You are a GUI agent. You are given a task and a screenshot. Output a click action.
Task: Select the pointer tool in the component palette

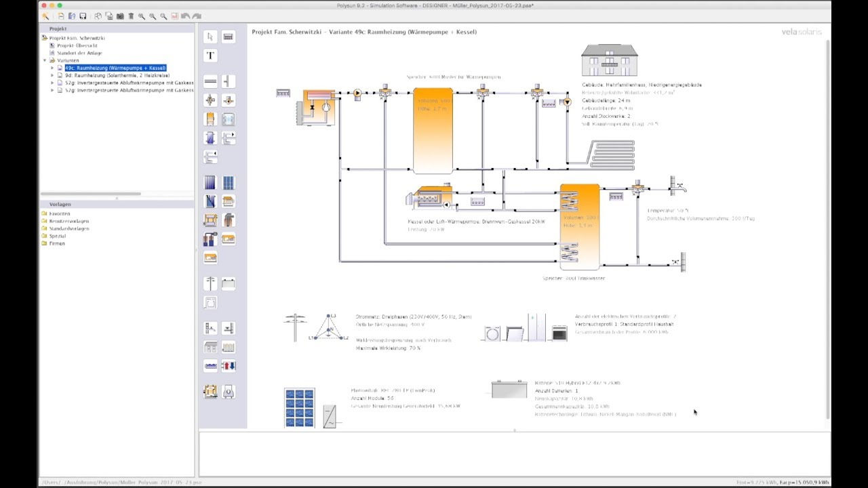tap(210, 37)
